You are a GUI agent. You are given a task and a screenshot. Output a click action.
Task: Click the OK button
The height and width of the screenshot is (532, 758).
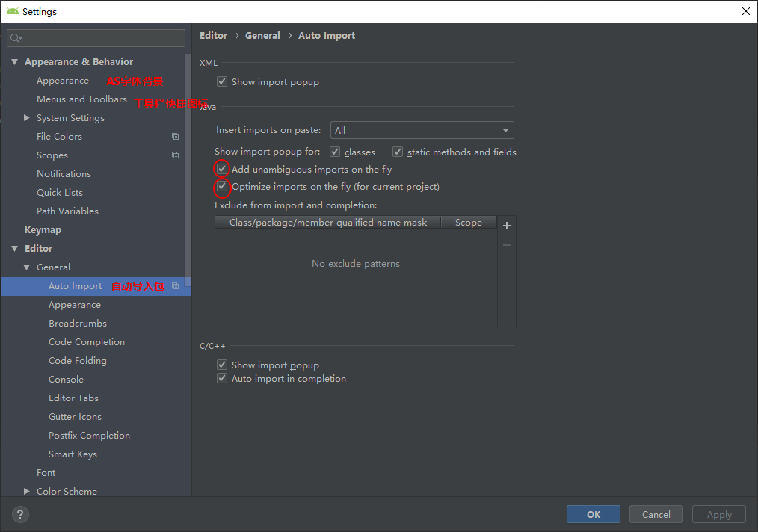tap(593, 514)
